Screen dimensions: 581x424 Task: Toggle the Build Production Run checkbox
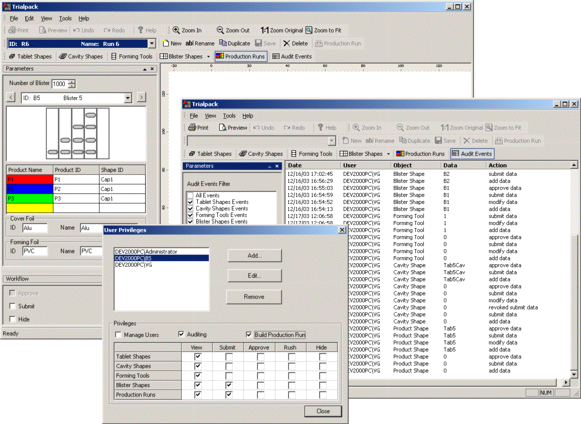[x=249, y=335]
